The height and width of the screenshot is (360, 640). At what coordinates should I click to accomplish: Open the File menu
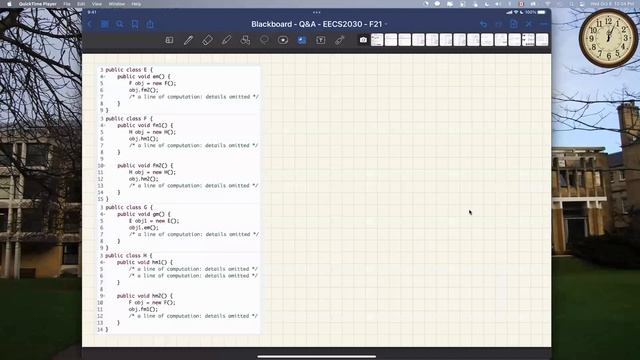tap(67, 4)
